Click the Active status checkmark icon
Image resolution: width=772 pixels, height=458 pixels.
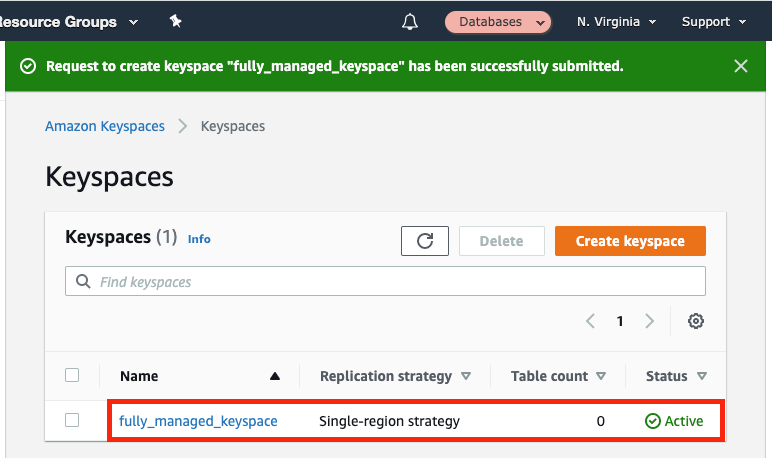point(653,421)
